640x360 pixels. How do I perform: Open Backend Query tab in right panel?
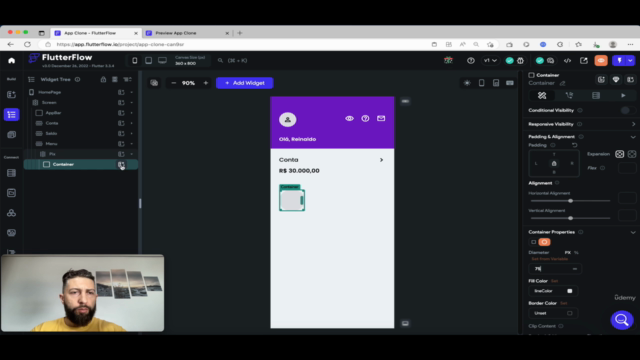pyautogui.click(x=596, y=96)
